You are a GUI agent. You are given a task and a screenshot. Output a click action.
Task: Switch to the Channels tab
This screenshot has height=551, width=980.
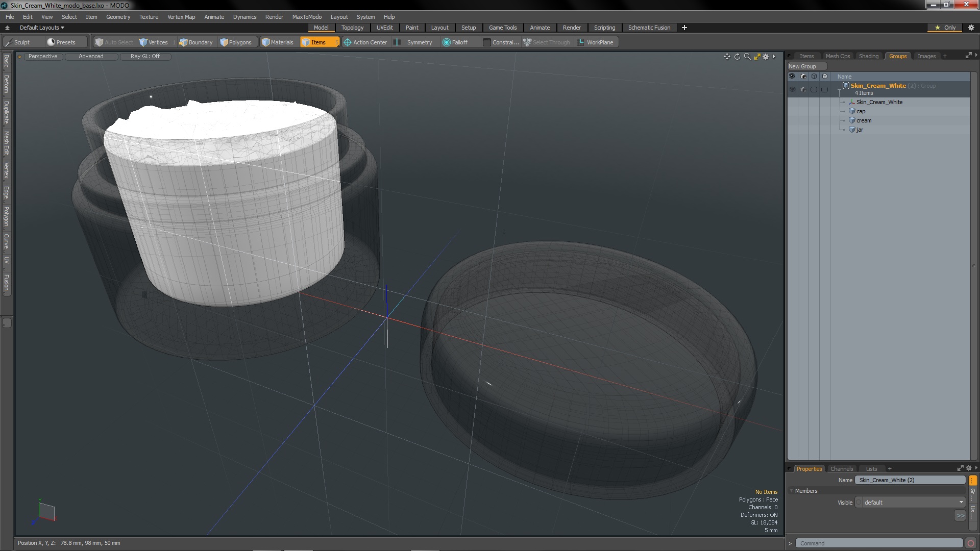[841, 469]
